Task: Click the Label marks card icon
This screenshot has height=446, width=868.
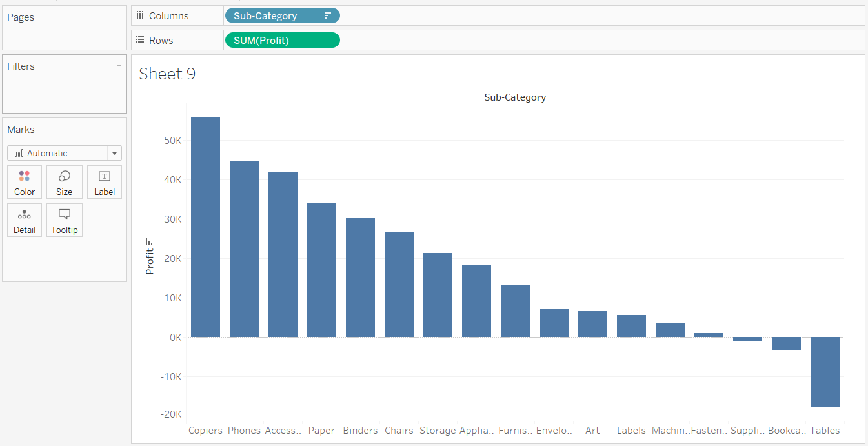Action: point(104,176)
